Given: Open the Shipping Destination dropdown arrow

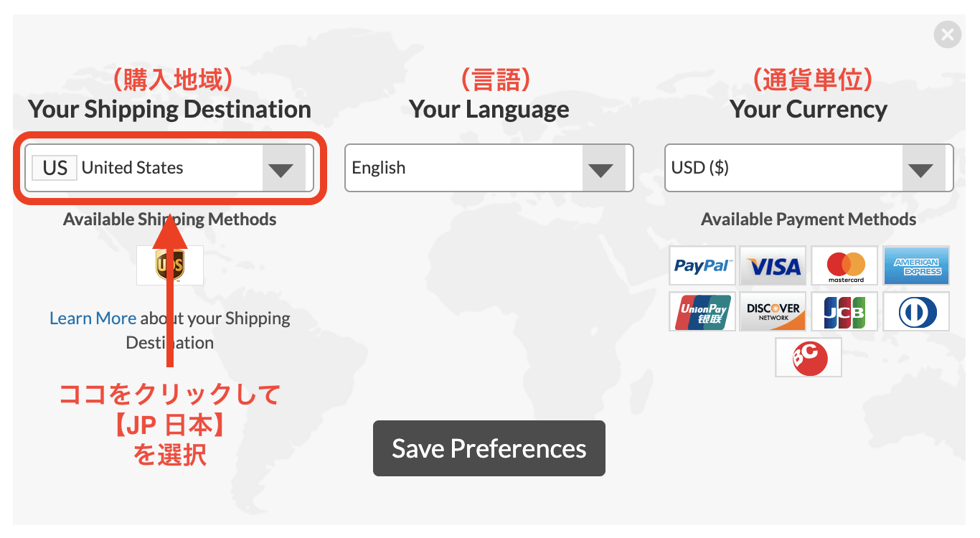Looking at the screenshot, I should pos(281,169).
